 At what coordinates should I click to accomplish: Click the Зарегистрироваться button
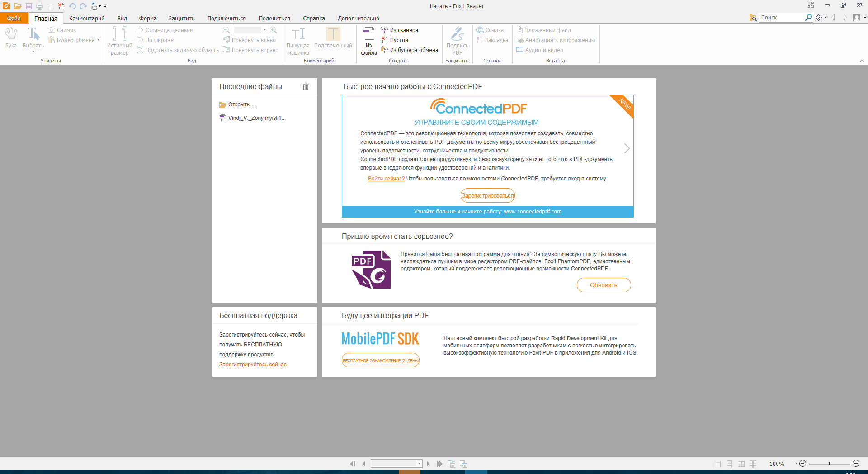point(487,195)
